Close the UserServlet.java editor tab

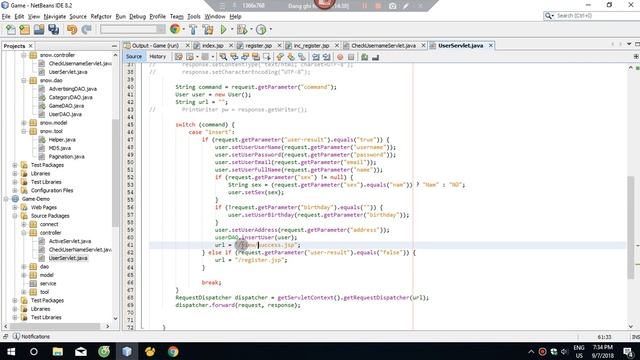491,46
